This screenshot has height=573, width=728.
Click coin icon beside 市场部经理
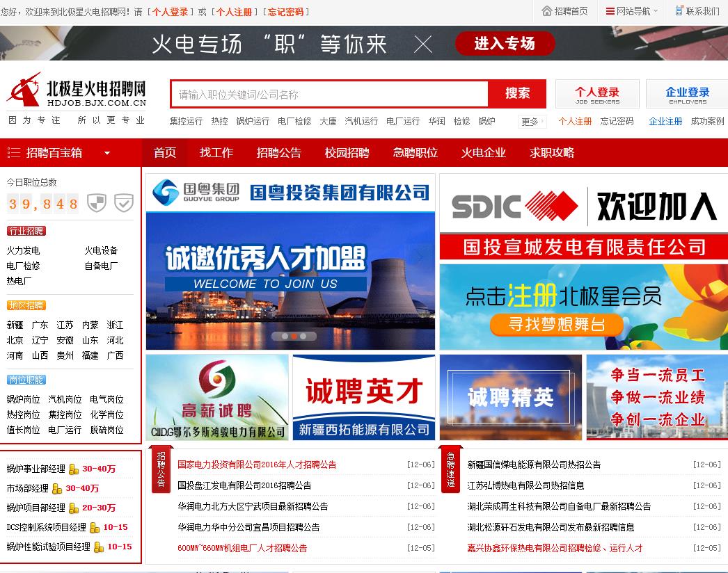click(x=57, y=489)
